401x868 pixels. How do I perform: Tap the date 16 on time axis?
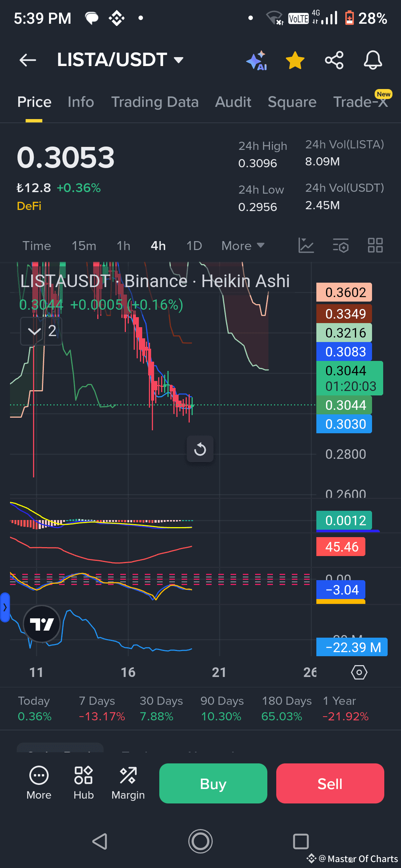tap(128, 672)
